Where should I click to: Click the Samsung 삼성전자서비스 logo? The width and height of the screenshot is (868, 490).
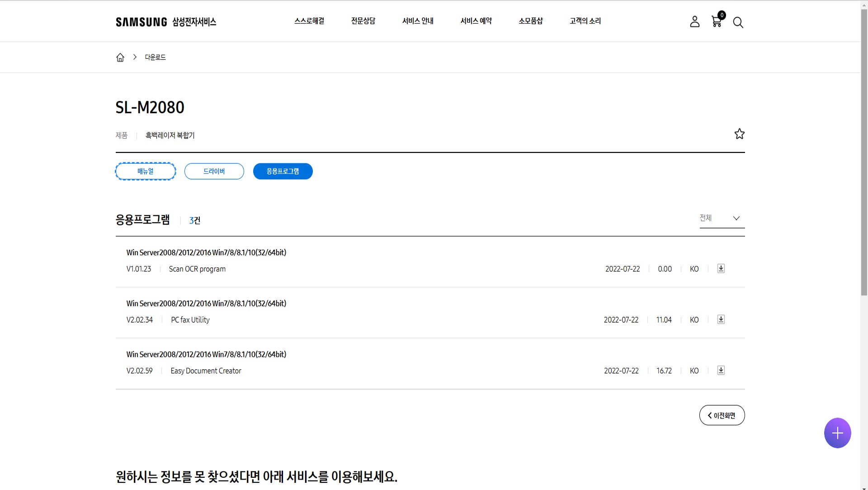(165, 21)
